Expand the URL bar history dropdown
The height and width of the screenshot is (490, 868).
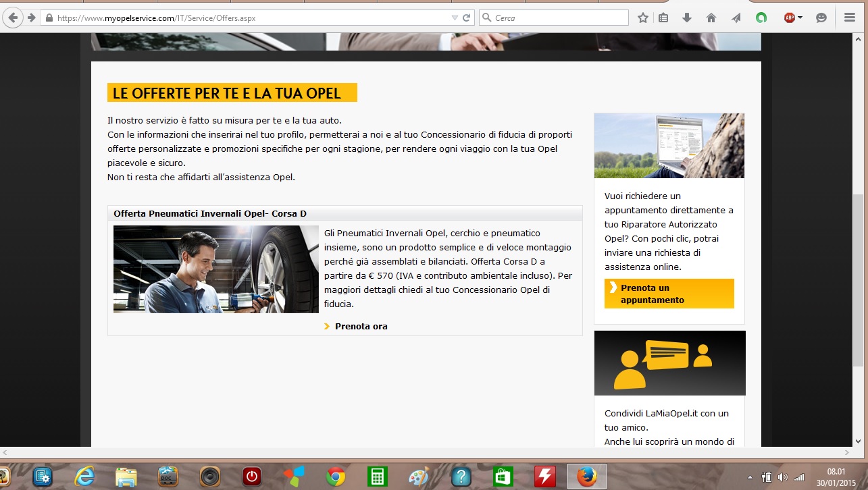(455, 18)
